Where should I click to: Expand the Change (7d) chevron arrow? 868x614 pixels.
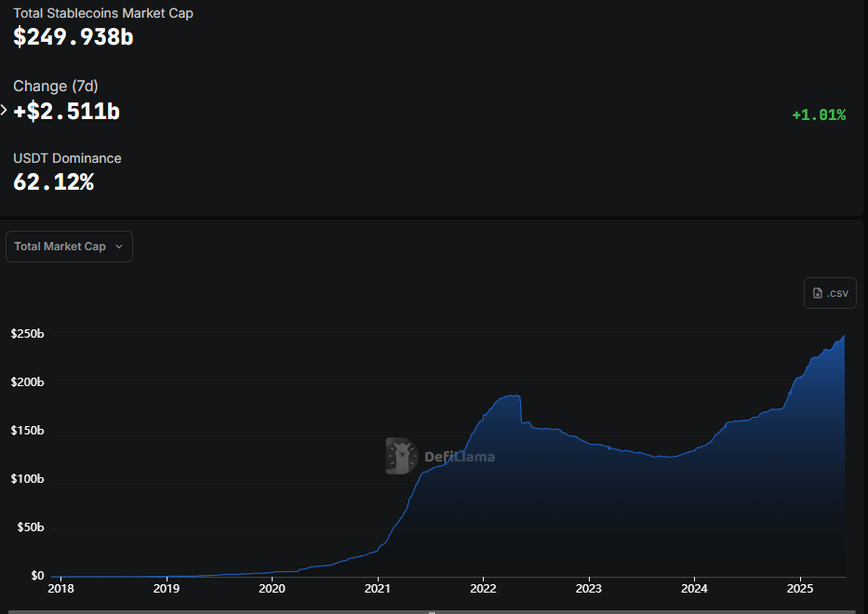click(x=5, y=111)
